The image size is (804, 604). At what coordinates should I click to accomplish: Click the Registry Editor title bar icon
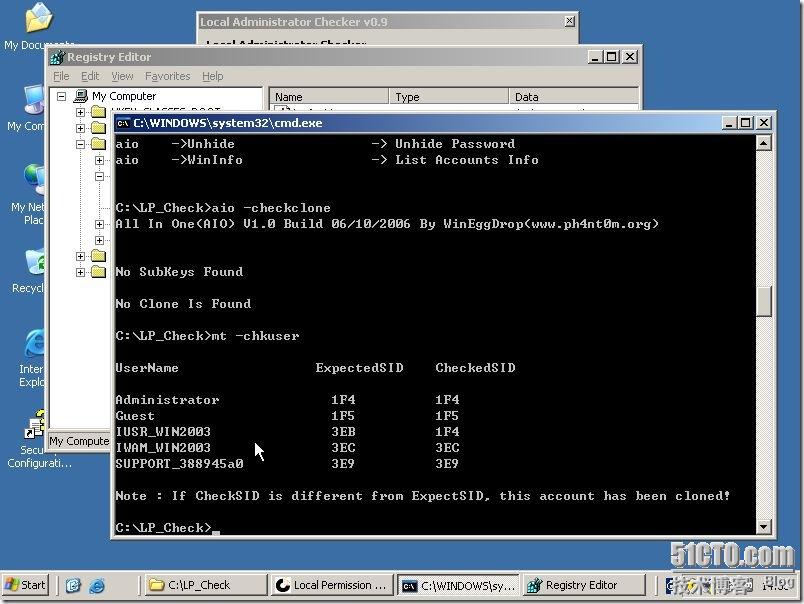(57, 57)
